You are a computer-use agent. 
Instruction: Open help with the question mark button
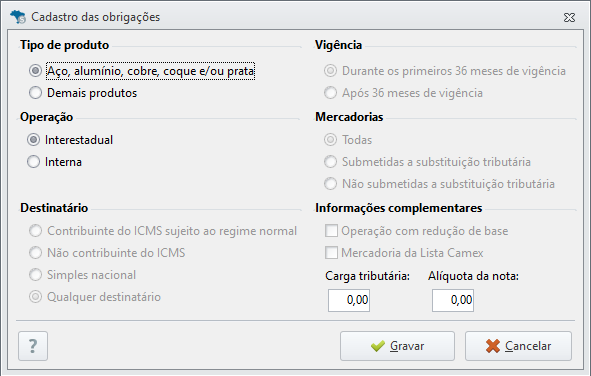point(33,346)
